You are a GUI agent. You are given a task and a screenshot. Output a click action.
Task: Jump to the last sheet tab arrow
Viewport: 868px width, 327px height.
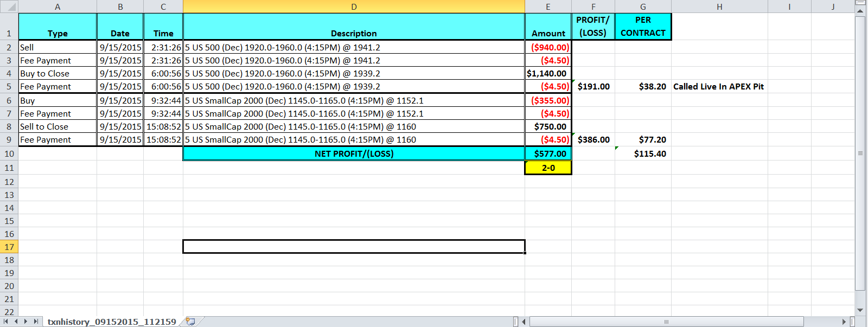tap(36, 322)
